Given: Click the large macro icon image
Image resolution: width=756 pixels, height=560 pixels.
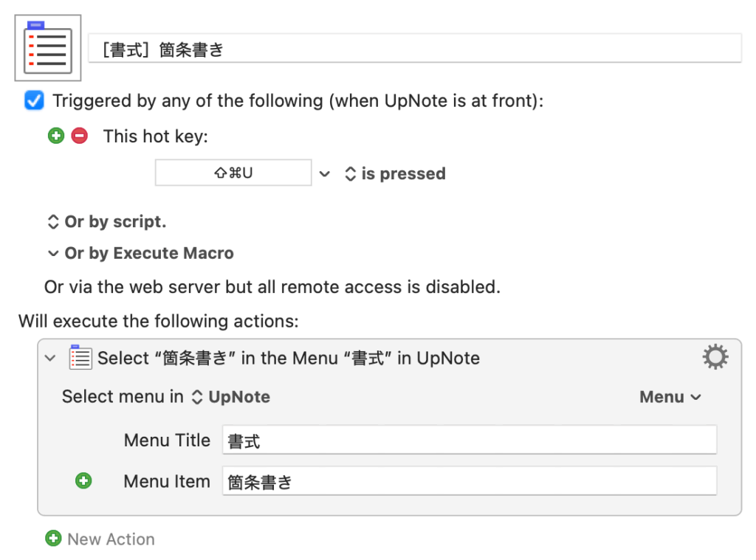Looking at the screenshot, I should coord(48,48).
